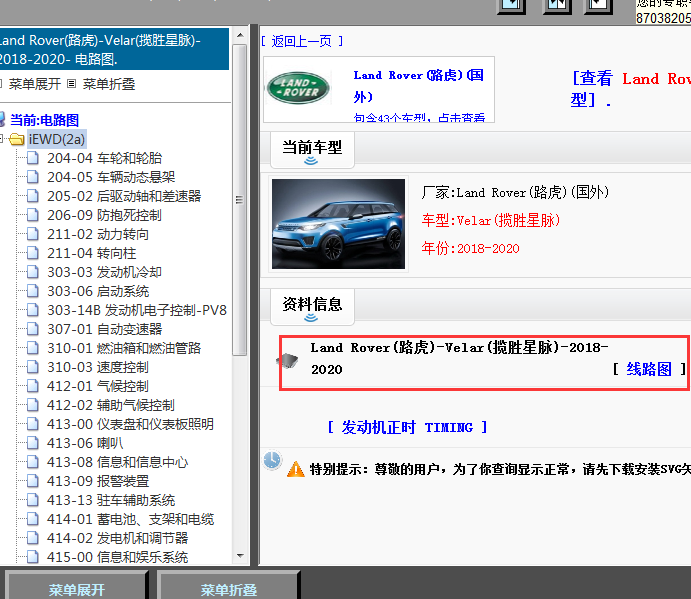The height and width of the screenshot is (599, 691).
Task: Click the menu collapse icon beside 菜单折叠
Action: [x=72, y=84]
